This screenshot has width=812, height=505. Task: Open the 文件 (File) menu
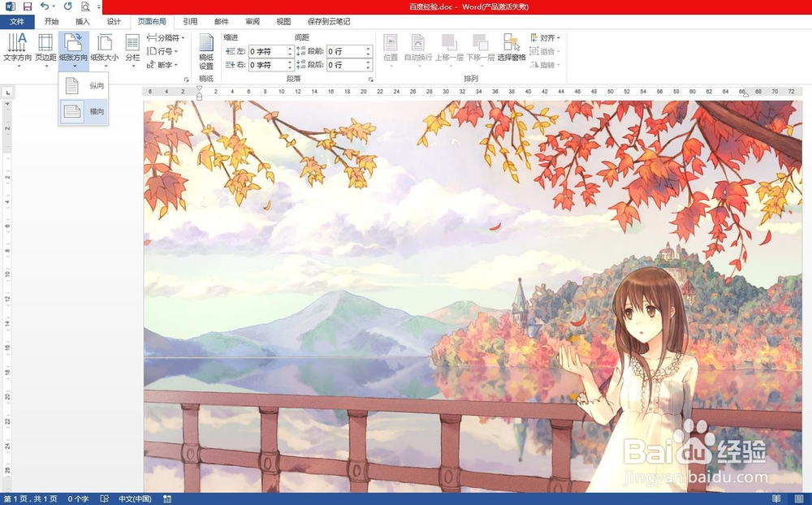(17, 22)
